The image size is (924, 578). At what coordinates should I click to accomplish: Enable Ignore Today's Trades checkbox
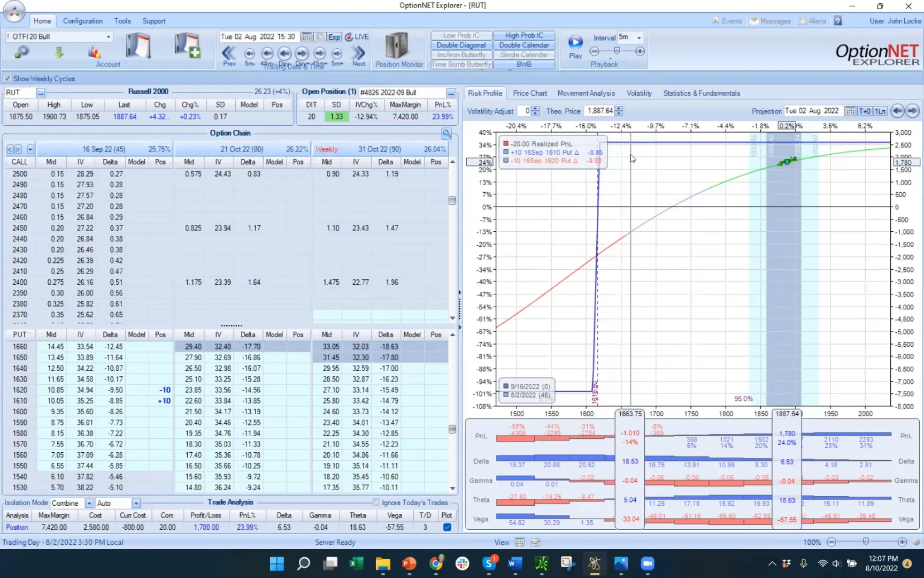click(x=376, y=502)
